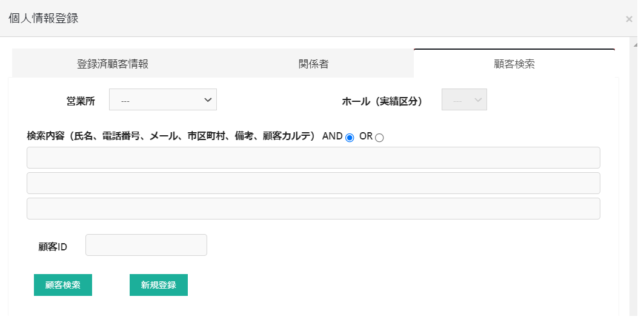Click the first 検索内容 text field
Viewport: 644px width, 325px height.
pyautogui.click(x=313, y=158)
